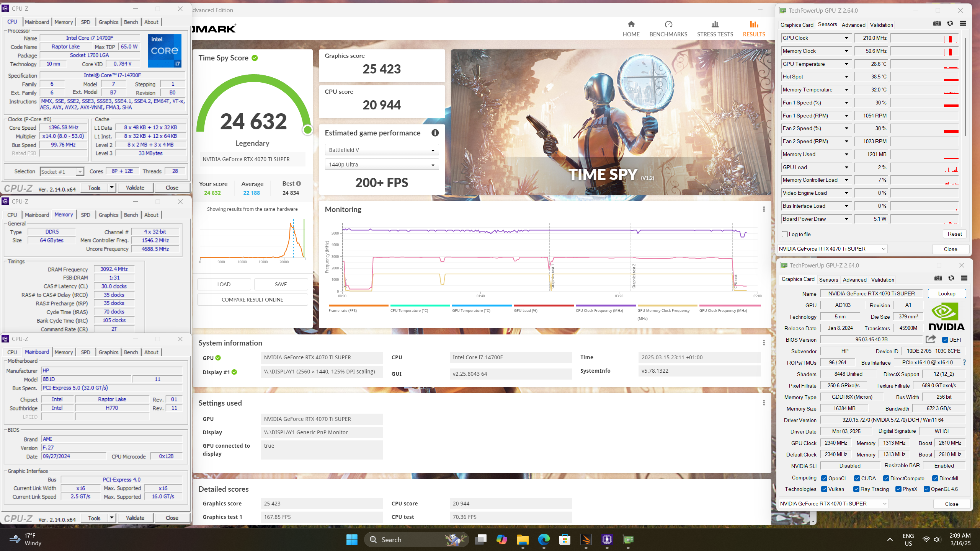Open Microsoft Store from taskbar
This screenshot has height=551, width=980.
(x=565, y=540)
